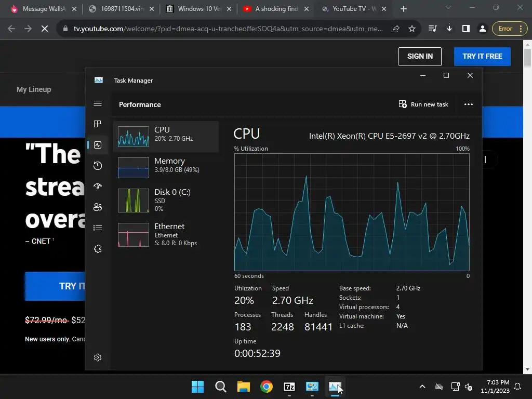This screenshot has width=532, height=399.
Task: Click TRY IT FREE header button
Action: click(482, 56)
